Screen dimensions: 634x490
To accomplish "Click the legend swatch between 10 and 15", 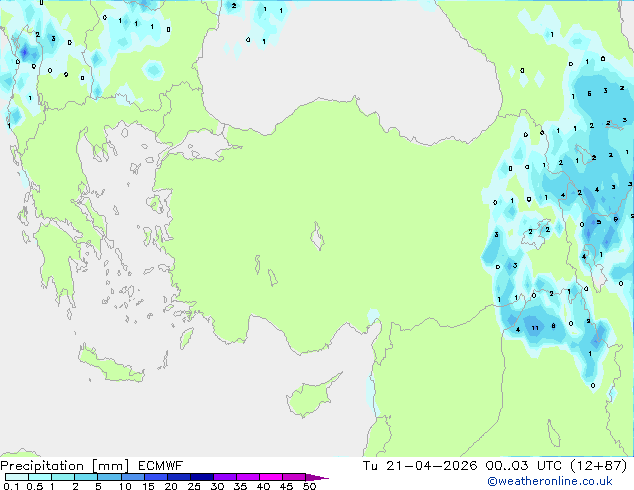I will 132,477.
